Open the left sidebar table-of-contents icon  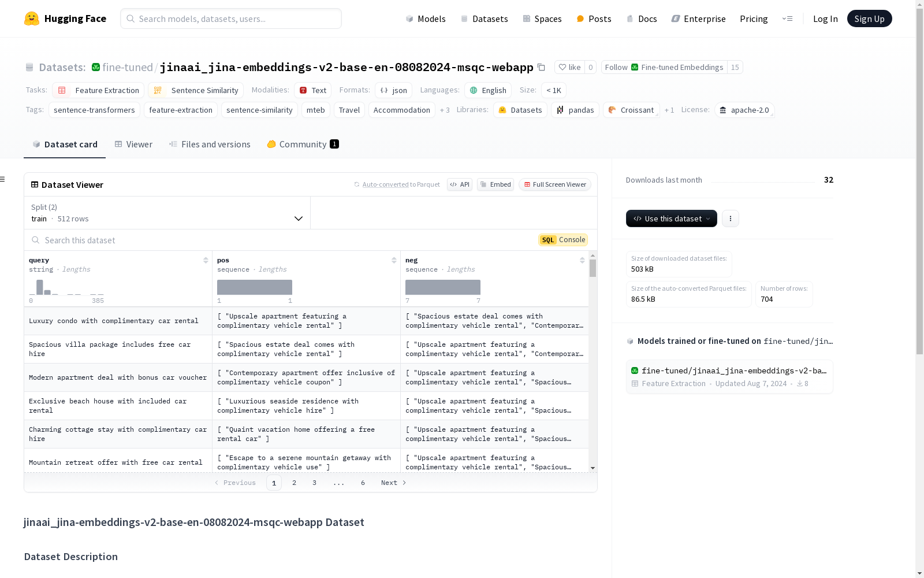click(3, 179)
